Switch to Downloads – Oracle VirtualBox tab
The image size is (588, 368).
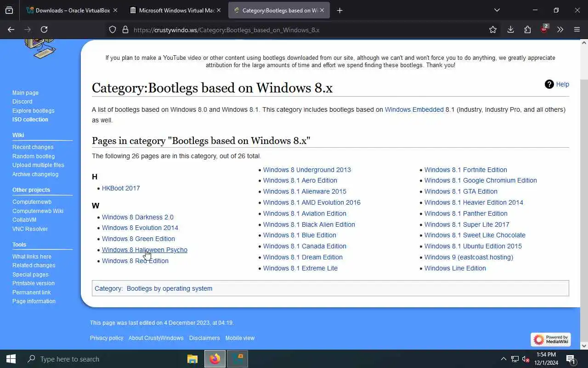(x=71, y=10)
